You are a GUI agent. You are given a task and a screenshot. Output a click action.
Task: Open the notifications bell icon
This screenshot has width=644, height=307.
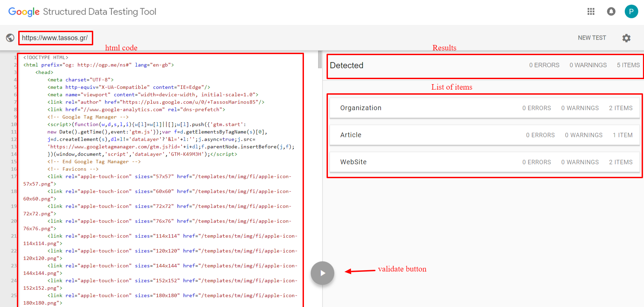click(x=611, y=11)
